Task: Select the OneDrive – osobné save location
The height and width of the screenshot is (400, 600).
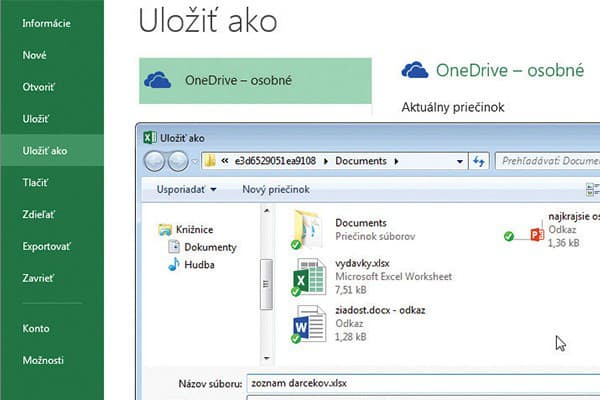Action: click(x=255, y=81)
